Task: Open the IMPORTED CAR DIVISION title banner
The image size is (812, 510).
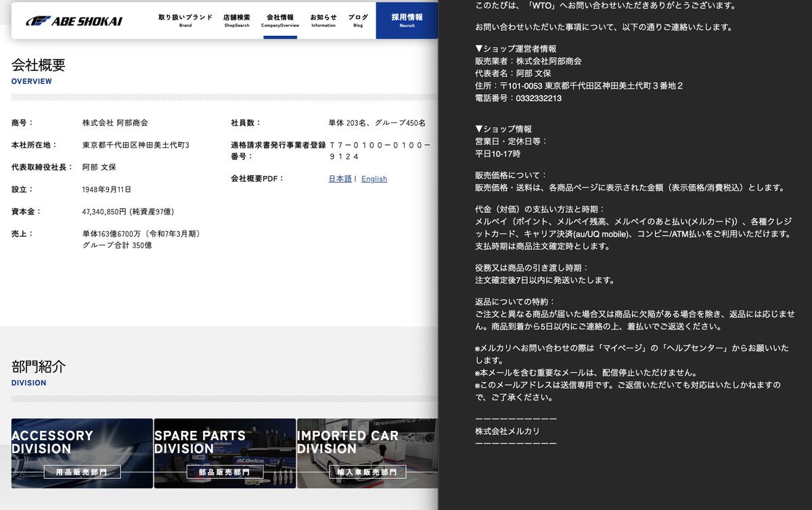Action: [x=347, y=442]
